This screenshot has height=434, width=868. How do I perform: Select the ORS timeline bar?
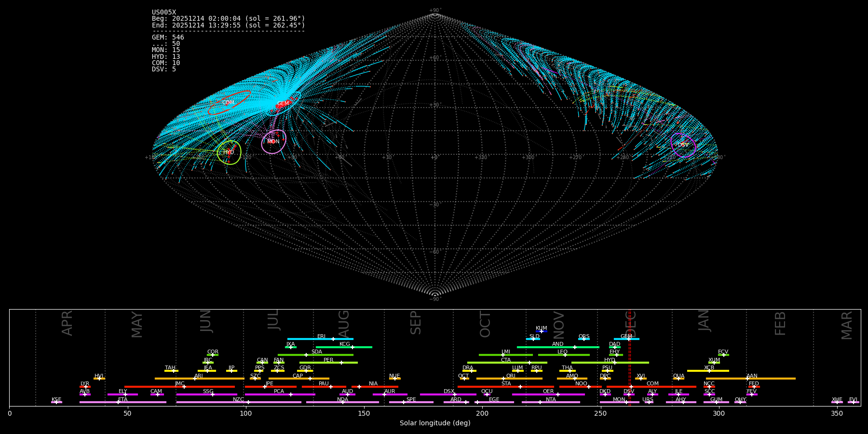584,339
